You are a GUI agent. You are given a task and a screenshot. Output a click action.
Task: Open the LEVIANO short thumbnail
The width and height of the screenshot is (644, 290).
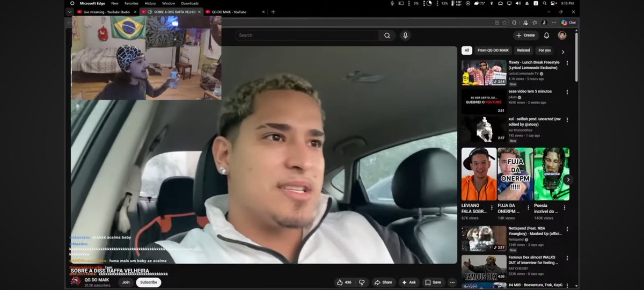479,174
